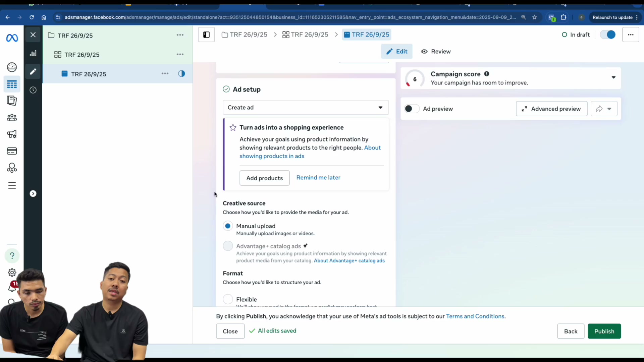Viewport: 644px width, 362px height.
Task: Open the account overview gauge icon
Action: 12,67
